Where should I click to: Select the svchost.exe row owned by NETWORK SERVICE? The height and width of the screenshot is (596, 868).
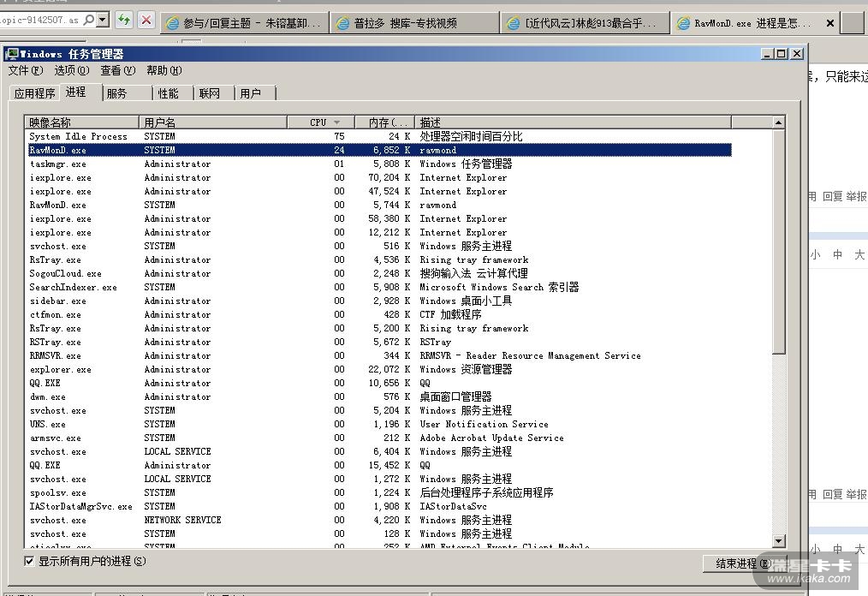[x=380, y=520]
